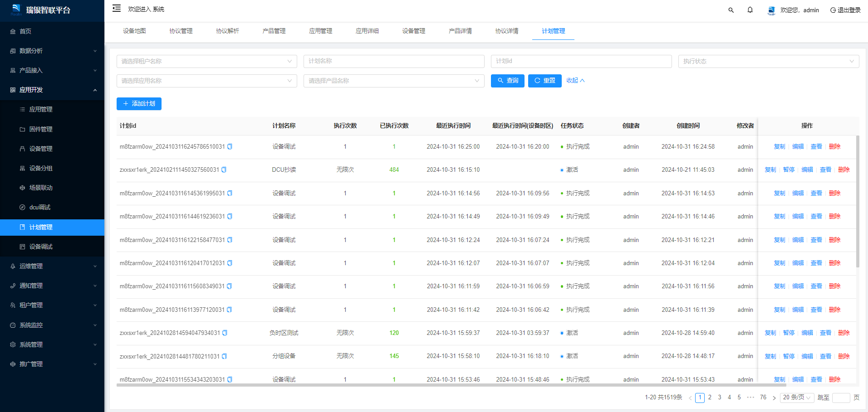This screenshot has width=868, height=412.
Task: Focus the 计划id input field
Action: click(x=581, y=61)
